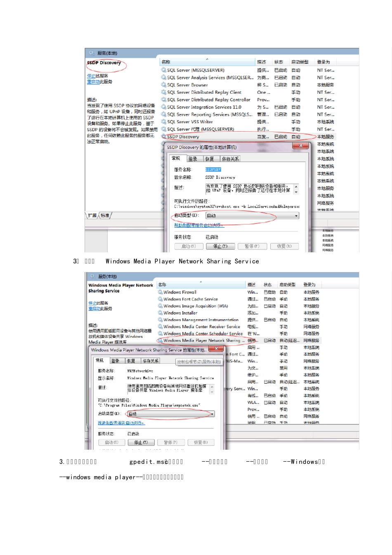The image size is (392, 555).
Task: Click the SQL Server Distributed Replay Controller icon
Action: click(163, 100)
